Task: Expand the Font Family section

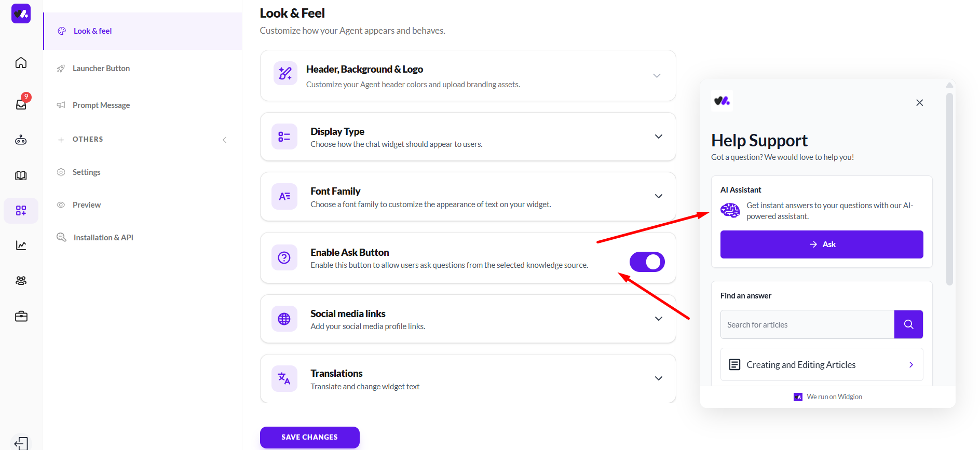Action: [x=658, y=196]
